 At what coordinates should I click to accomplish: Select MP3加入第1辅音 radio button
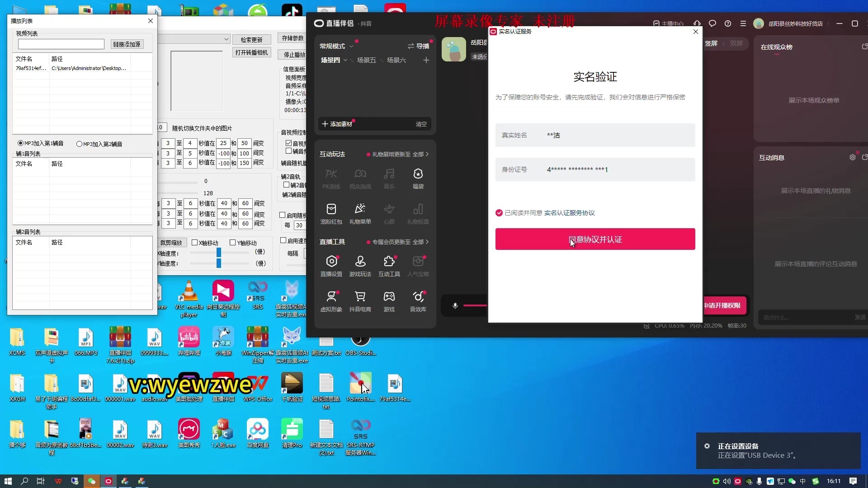(20, 143)
